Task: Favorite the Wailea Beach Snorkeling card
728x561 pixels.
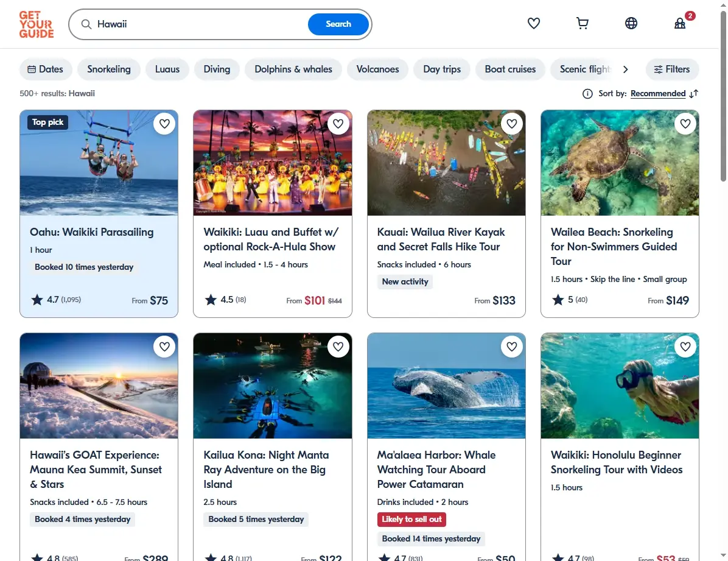Action: pos(685,124)
